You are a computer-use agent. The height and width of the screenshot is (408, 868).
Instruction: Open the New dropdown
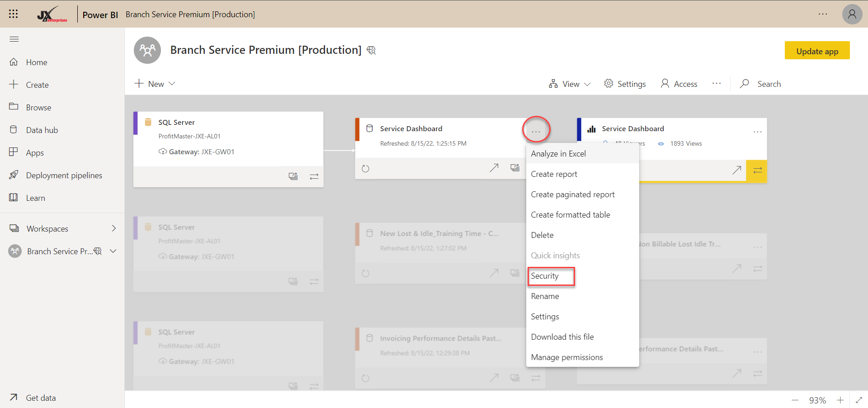155,84
